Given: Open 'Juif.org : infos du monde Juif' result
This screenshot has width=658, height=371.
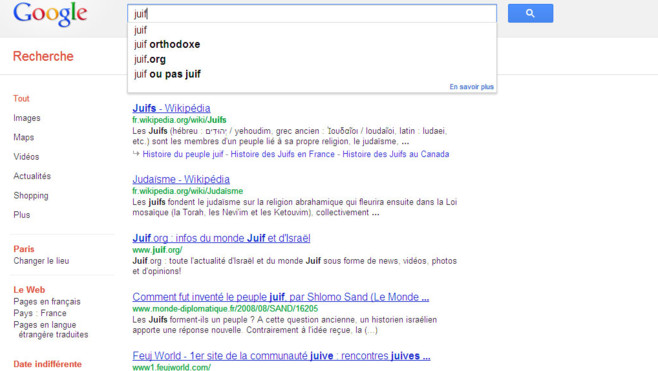Looking at the screenshot, I should click(221, 238).
